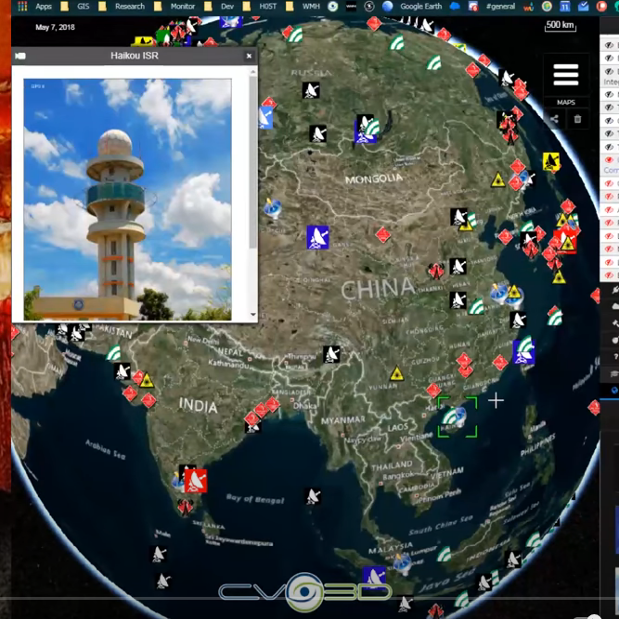
Task: Click the red tower marker left of Shaanxi
Action: tap(436, 271)
